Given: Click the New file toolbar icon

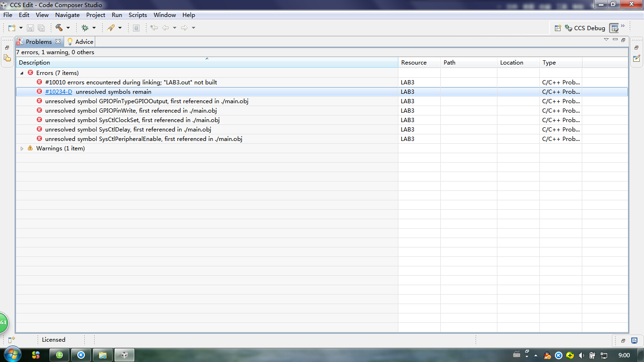Looking at the screenshot, I should (x=12, y=28).
